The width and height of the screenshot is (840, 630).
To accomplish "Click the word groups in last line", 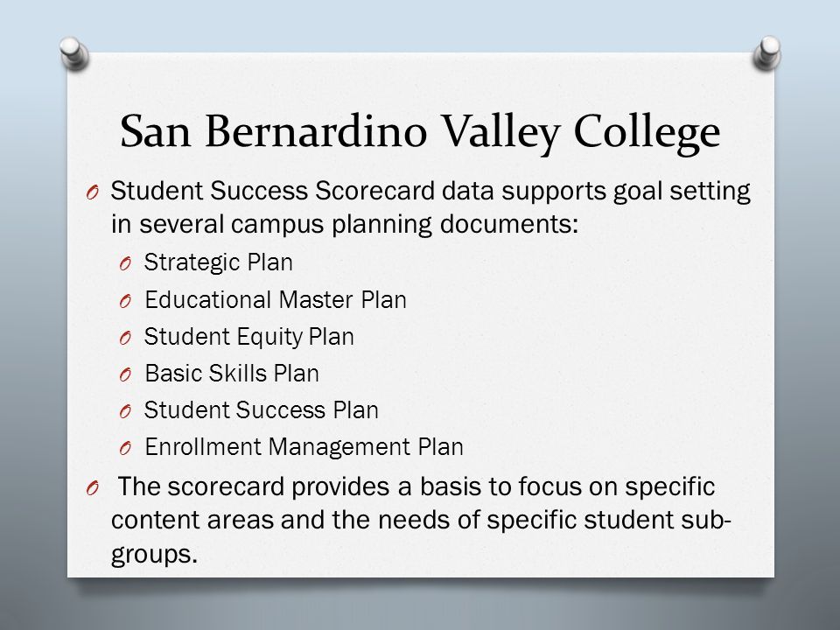I will (154, 554).
